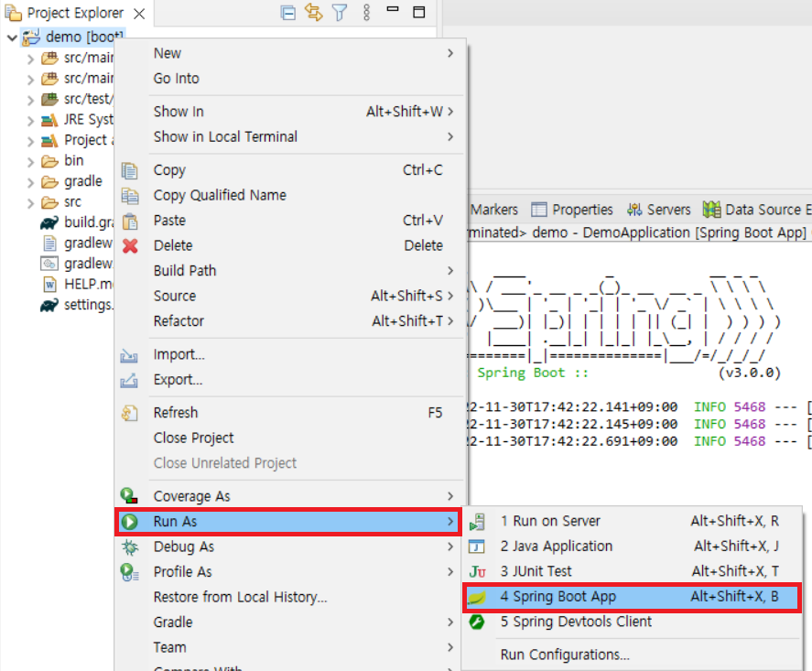Open Show In submenu
The image size is (812, 671).
point(290,112)
